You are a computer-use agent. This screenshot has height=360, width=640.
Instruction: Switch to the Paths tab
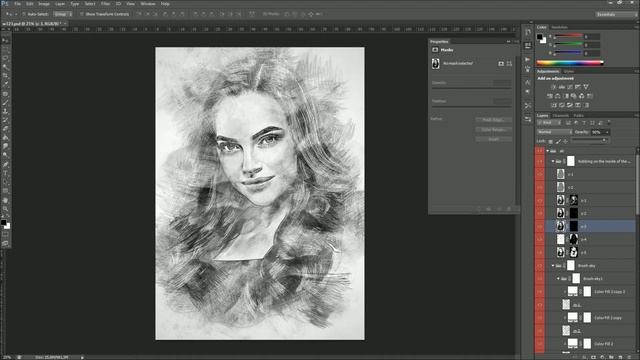[x=578, y=116]
